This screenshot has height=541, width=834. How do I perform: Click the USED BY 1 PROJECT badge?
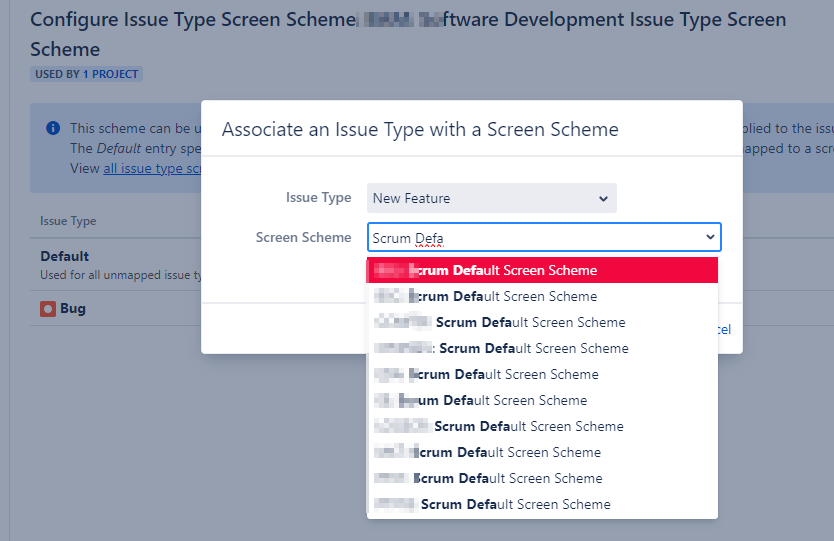pyautogui.click(x=86, y=74)
